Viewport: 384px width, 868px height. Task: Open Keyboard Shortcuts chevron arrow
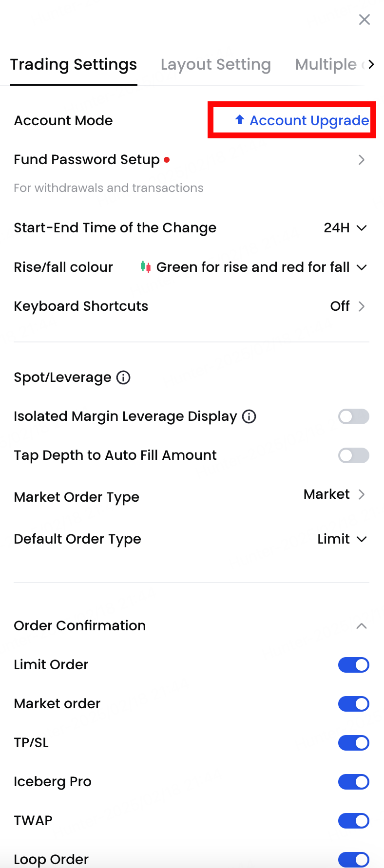(x=361, y=306)
